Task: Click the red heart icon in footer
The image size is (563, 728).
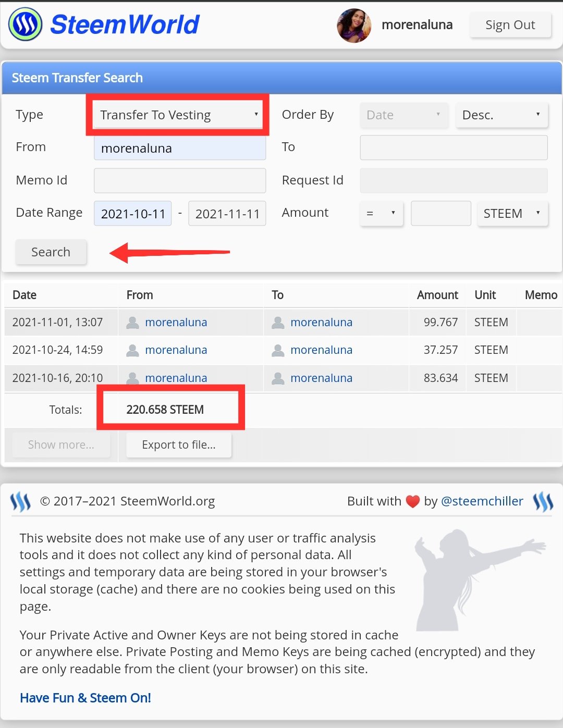Action: click(x=413, y=501)
